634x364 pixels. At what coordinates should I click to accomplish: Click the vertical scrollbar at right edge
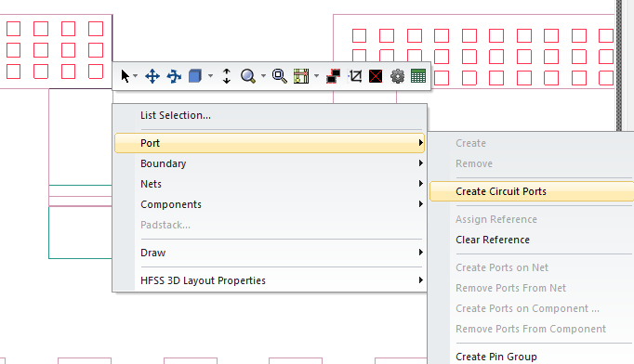click(x=619, y=65)
